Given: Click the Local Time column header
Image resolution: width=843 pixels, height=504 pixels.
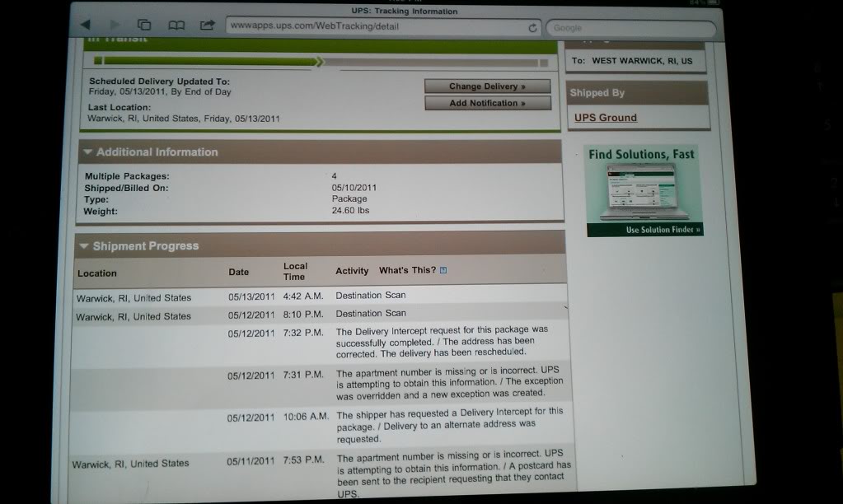Looking at the screenshot, I should pos(295,271).
